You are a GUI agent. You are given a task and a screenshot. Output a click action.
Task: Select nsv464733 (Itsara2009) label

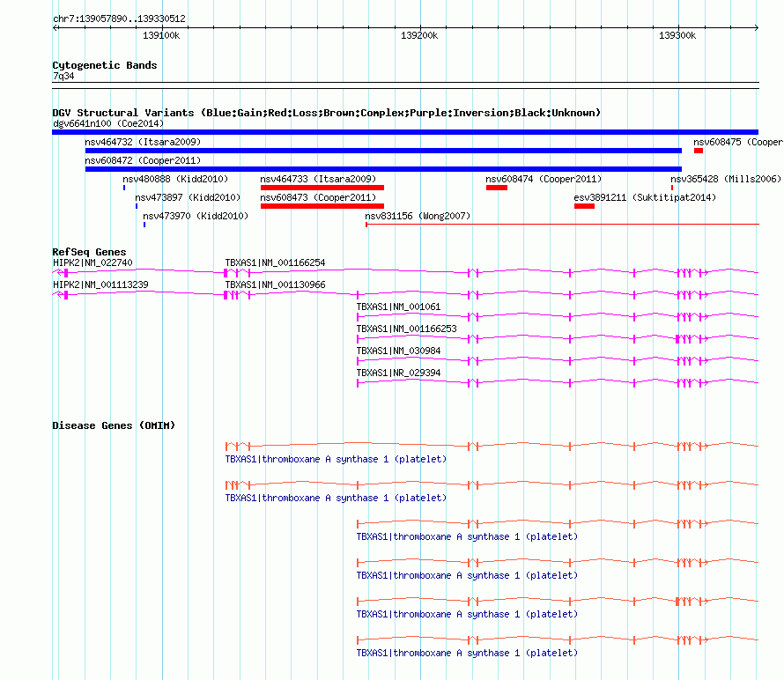pyautogui.click(x=318, y=179)
